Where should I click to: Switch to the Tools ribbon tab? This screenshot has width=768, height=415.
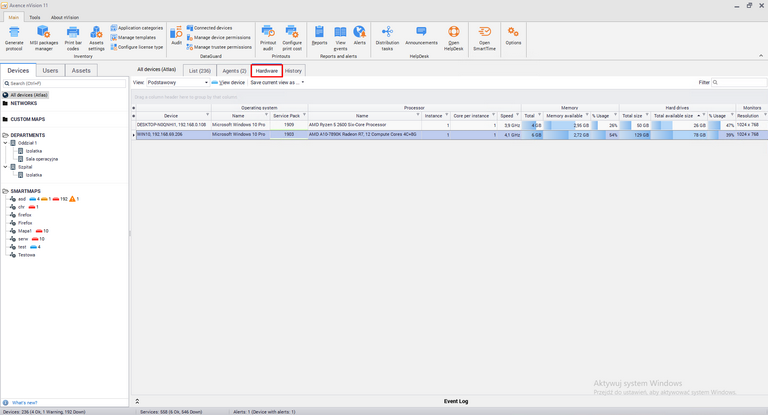[x=35, y=17]
